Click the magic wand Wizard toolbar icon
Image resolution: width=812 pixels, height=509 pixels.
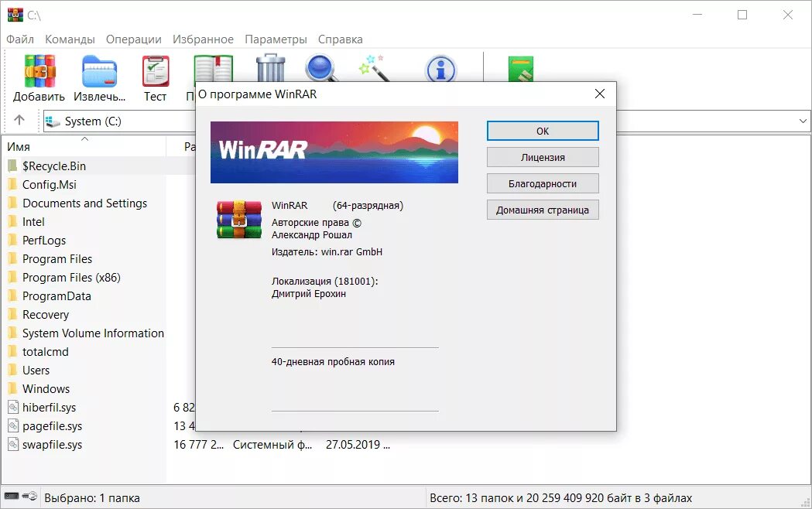[x=374, y=68]
